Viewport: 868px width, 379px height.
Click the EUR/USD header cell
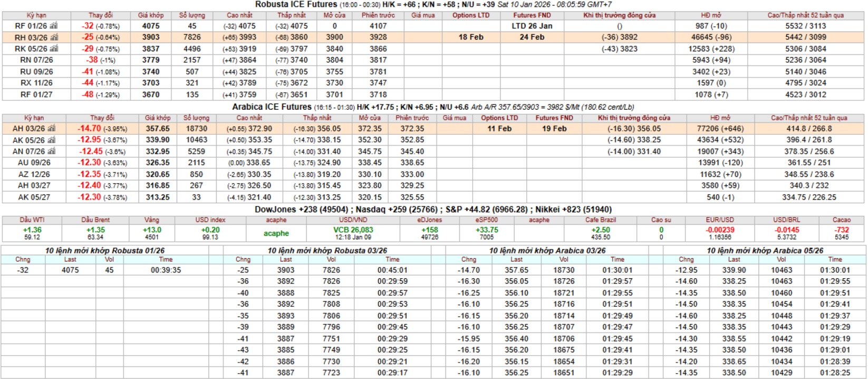pos(720,220)
